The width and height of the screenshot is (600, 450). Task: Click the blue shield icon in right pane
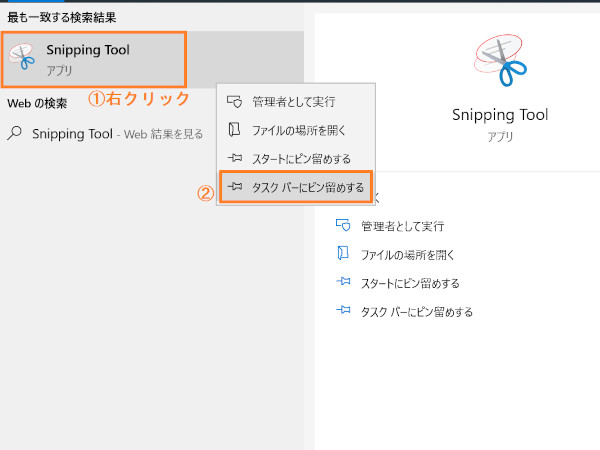pos(343,225)
